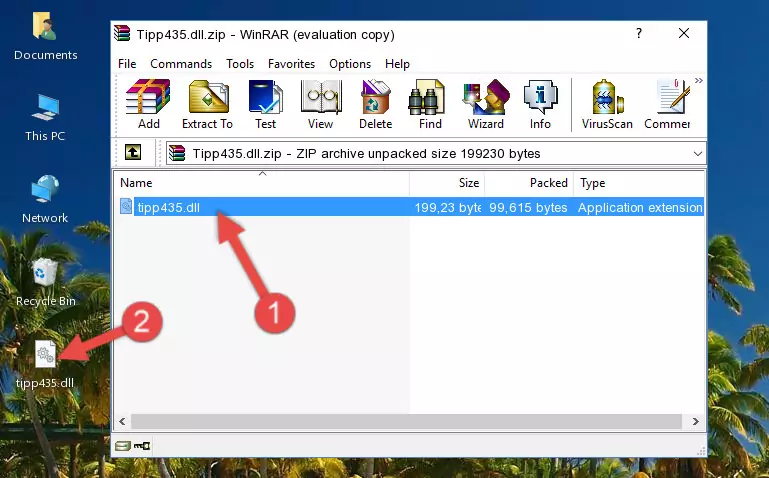Select the This PC desktop icon
Image resolution: width=769 pixels, height=478 pixels.
pos(45,118)
